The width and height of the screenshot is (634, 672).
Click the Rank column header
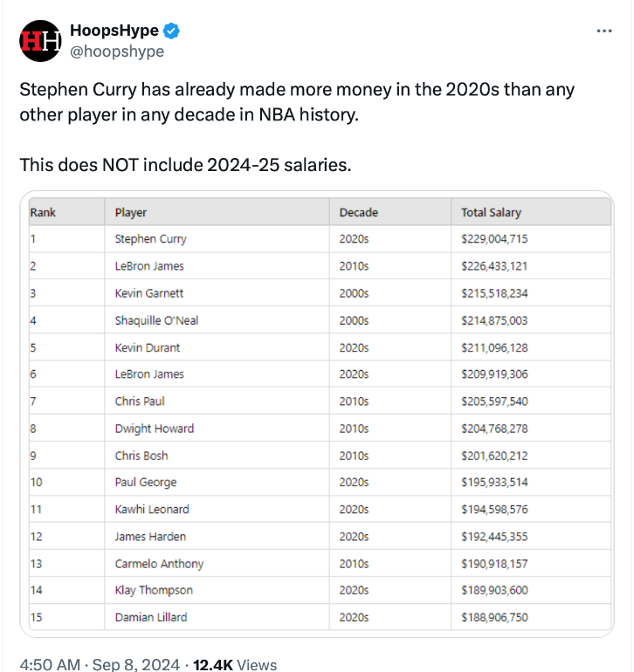click(43, 212)
